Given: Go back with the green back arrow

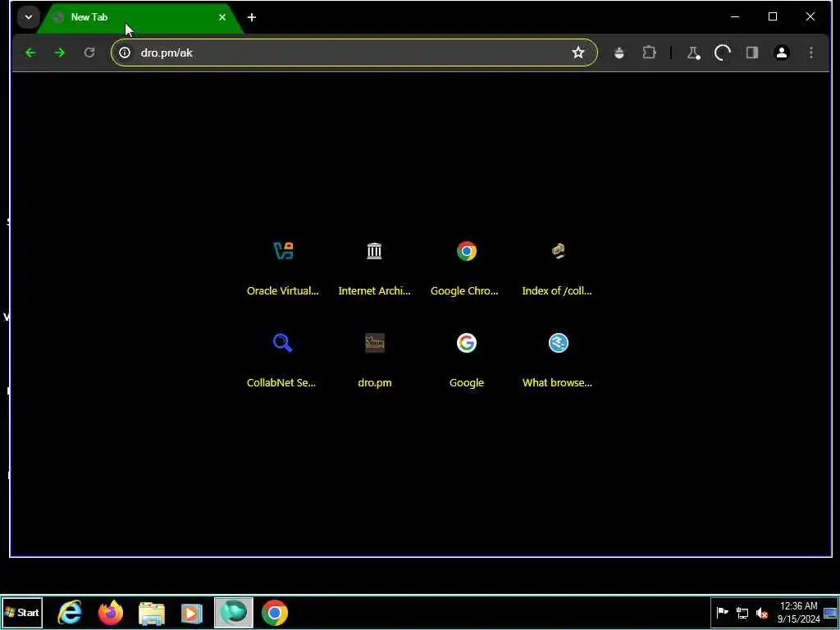Looking at the screenshot, I should click(30, 52).
